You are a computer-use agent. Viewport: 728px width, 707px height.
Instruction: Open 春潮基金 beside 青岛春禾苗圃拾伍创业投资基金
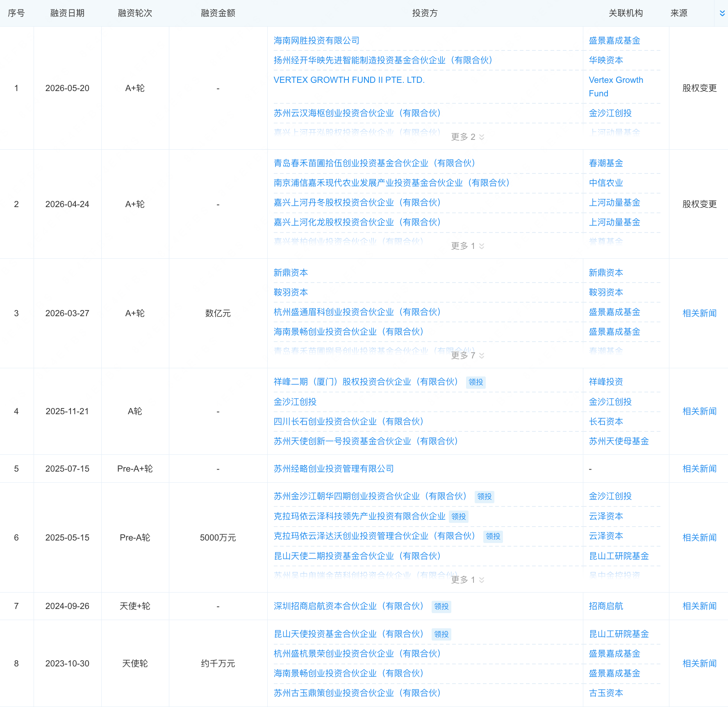606,163
